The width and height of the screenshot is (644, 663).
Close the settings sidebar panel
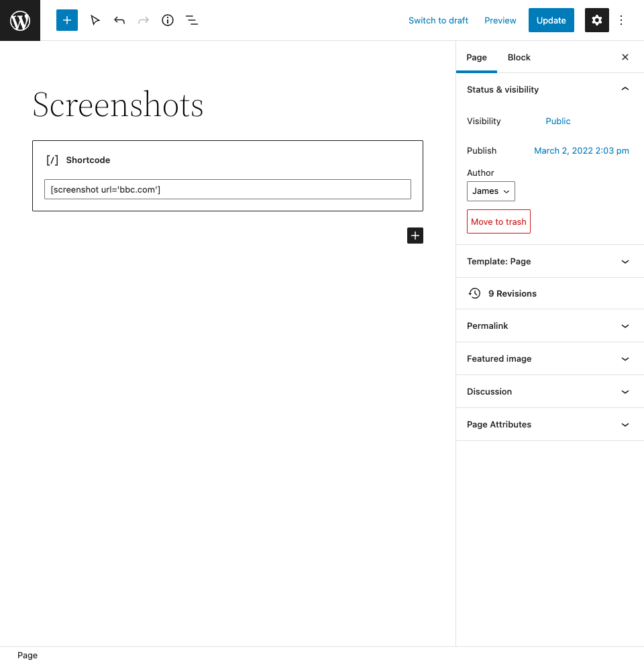pyautogui.click(x=625, y=57)
